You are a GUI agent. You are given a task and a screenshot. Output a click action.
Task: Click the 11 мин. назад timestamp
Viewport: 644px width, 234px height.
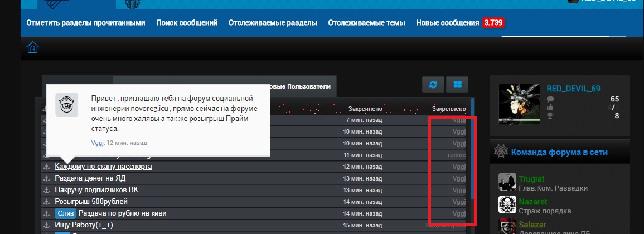click(x=362, y=155)
